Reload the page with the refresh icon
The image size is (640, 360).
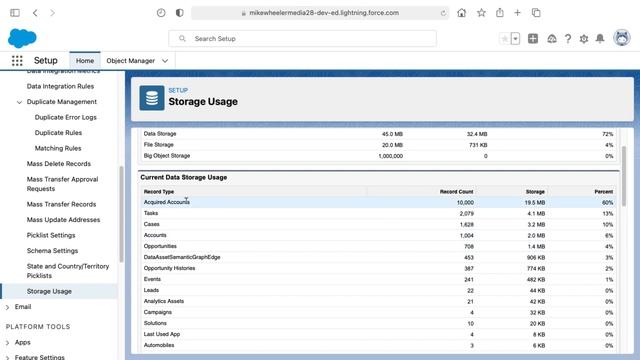click(x=443, y=13)
